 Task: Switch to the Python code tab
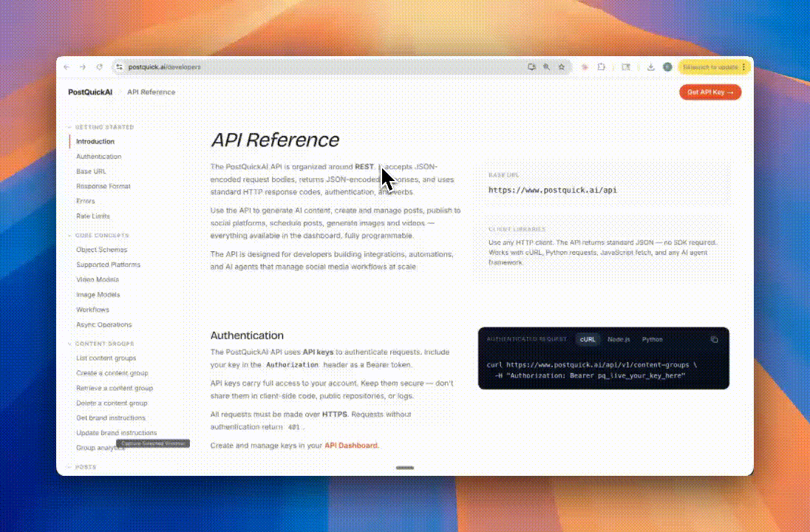click(652, 339)
